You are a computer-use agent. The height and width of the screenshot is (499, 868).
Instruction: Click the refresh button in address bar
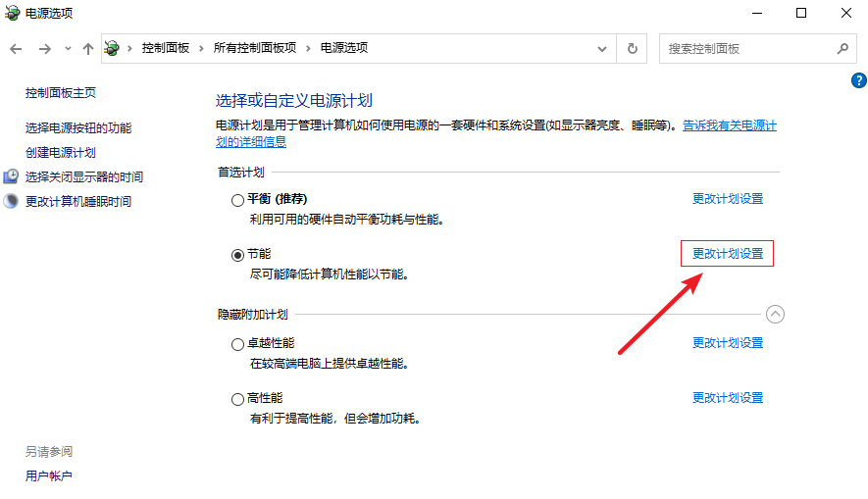click(633, 48)
